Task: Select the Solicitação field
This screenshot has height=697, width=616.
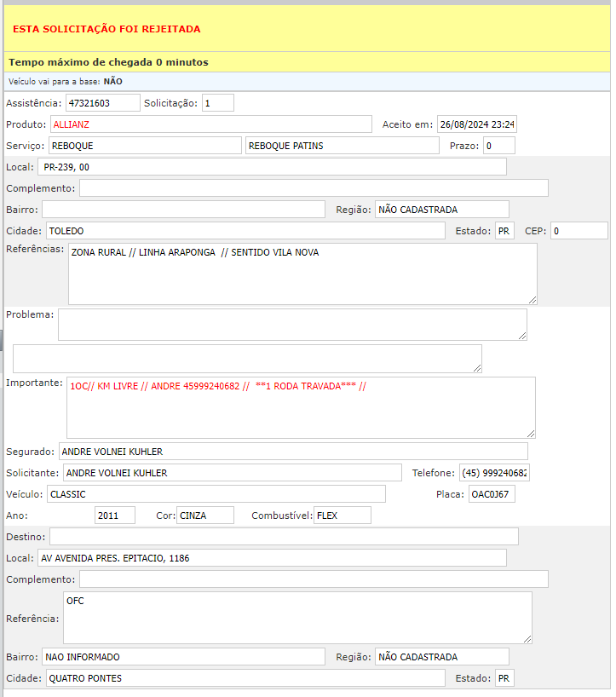Action: click(217, 103)
